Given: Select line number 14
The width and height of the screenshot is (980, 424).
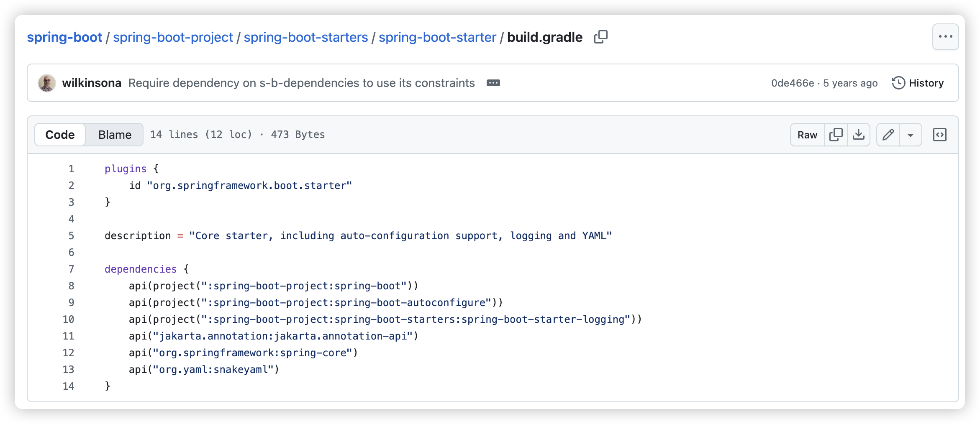Looking at the screenshot, I should [x=68, y=386].
